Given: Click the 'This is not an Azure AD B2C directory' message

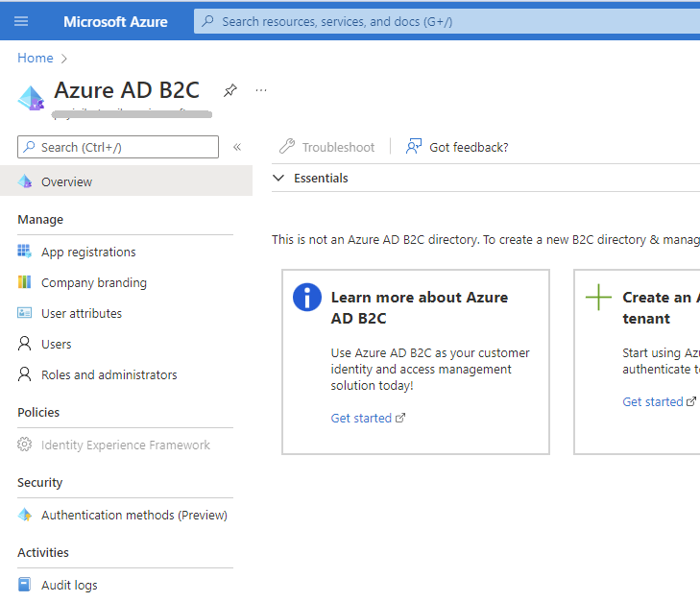Looking at the screenshot, I should 486,240.
